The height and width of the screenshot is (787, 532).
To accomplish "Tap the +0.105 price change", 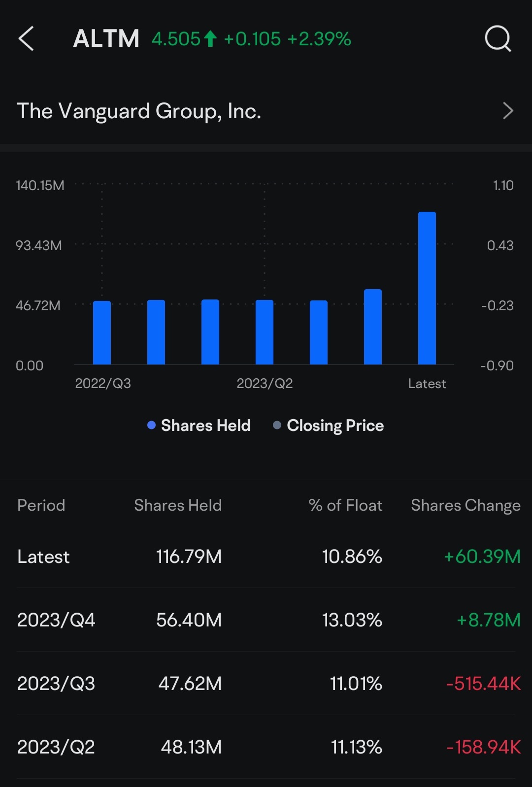I will [252, 39].
